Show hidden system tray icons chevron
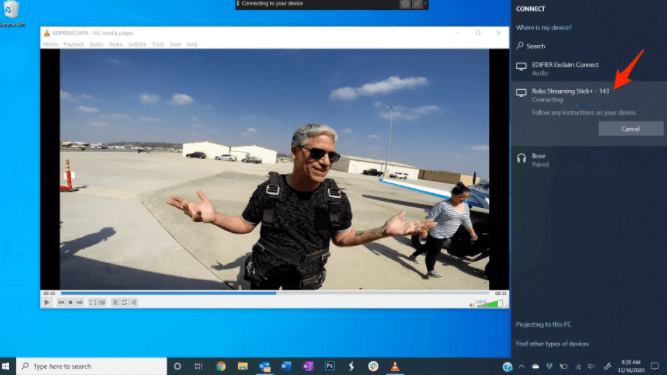The height and width of the screenshot is (375, 667). (522, 366)
